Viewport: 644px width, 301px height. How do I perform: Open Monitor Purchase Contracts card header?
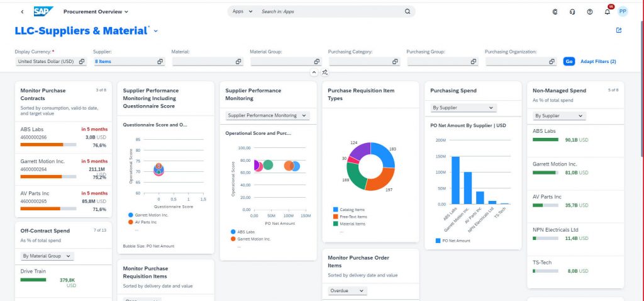pyautogui.click(x=64, y=101)
